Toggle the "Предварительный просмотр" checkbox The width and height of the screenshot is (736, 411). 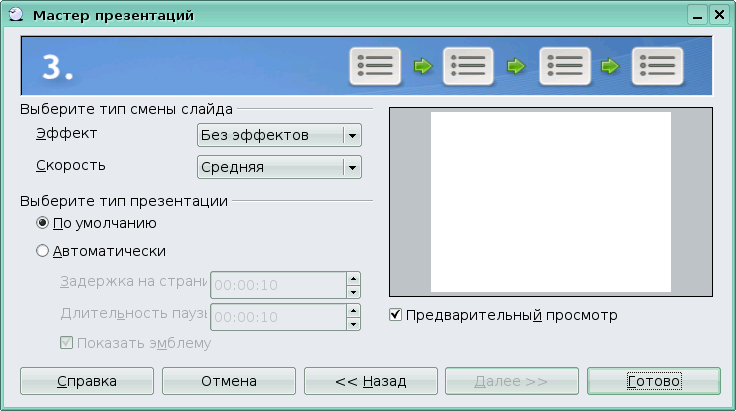[x=396, y=316]
